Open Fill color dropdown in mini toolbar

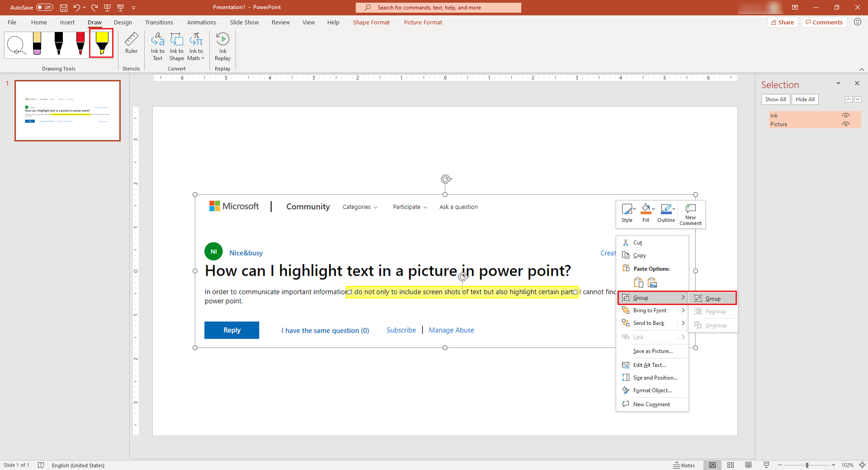coord(654,209)
